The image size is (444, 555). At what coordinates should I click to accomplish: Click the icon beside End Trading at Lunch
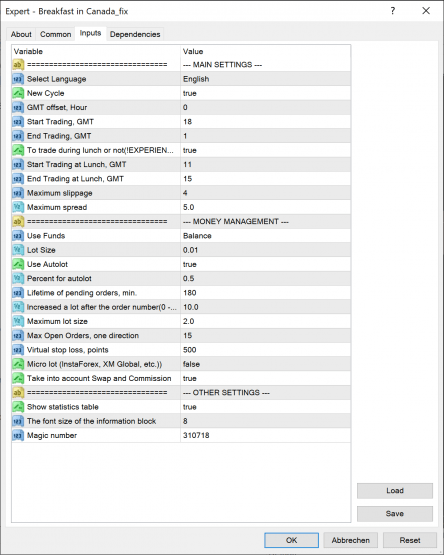coord(18,179)
